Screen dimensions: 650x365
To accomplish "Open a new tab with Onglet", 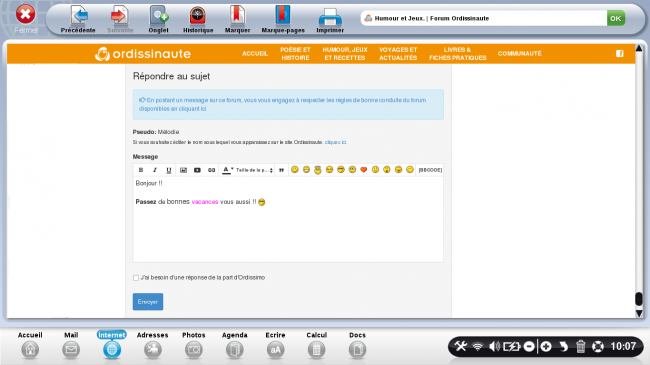I will click(158, 19).
